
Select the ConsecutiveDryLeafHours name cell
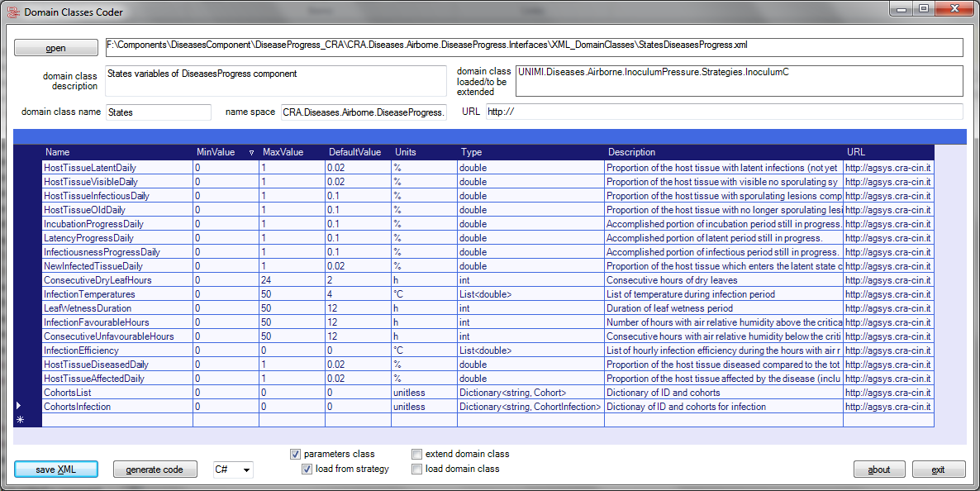117,280
